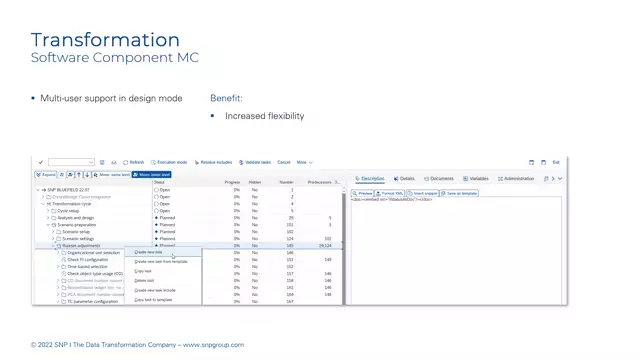The height and width of the screenshot is (360, 640).
Task: Choose Delete task in the context menu
Action: [x=144, y=281]
